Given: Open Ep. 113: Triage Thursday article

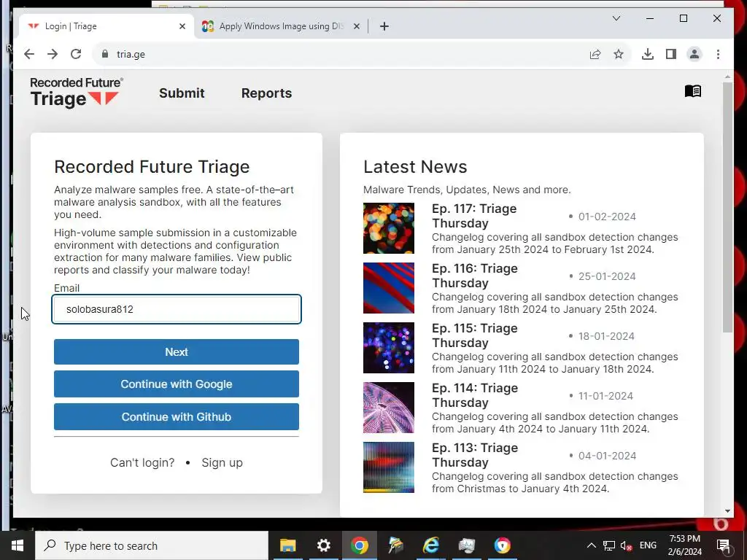Looking at the screenshot, I should coord(474,455).
